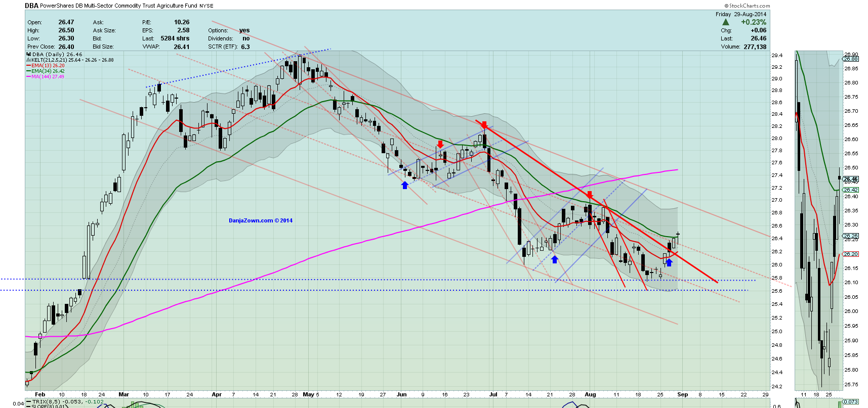This screenshot has height=408, width=868.
Task: Click the VWAP value 26.41
Action: click(x=182, y=47)
